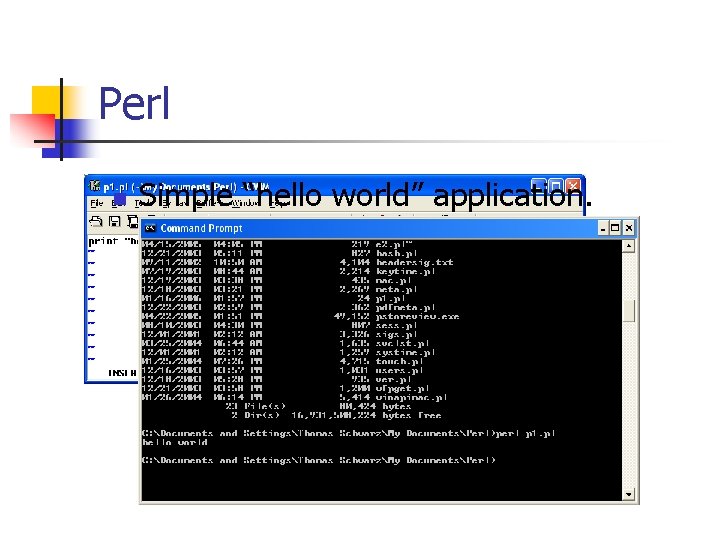
Task: Click the Save icon in the GVIM toolbar
Action: coord(114,222)
